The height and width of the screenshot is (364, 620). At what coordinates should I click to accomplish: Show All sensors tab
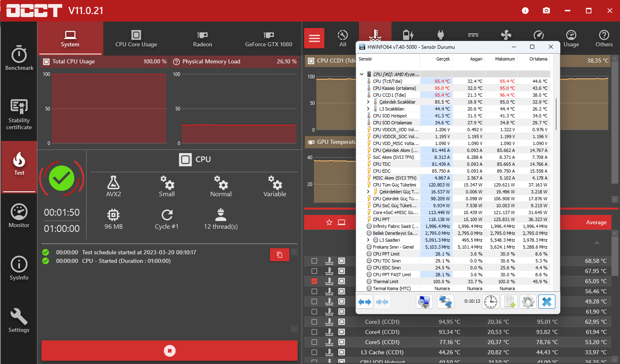tap(343, 38)
